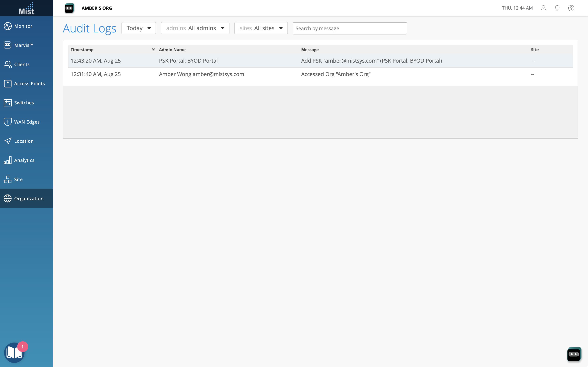The image size is (588, 367).
Task: Expand the Today time range dropdown
Action: pos(138,28)
